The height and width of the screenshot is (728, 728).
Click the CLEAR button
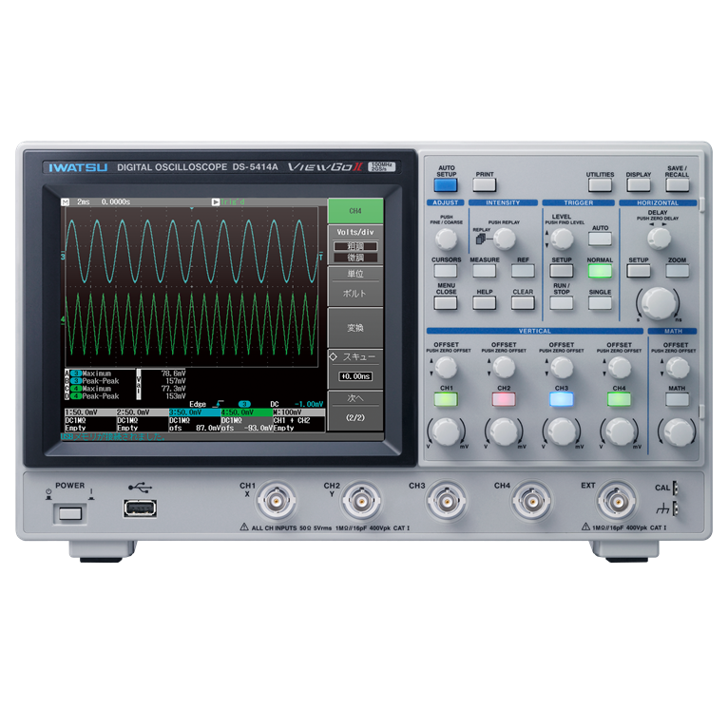523,303
